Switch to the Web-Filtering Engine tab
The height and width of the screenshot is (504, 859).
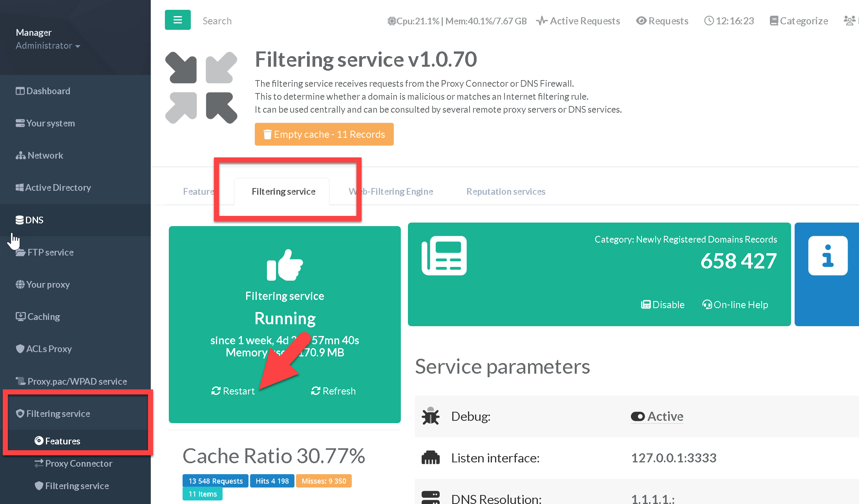pos(391,192)
